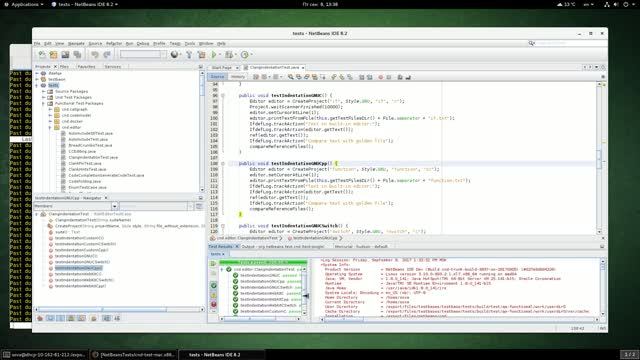Toggle Show Inherited Members filter in Navigator
The width and height of the screenshot is (640, 360).
point(40,318)
